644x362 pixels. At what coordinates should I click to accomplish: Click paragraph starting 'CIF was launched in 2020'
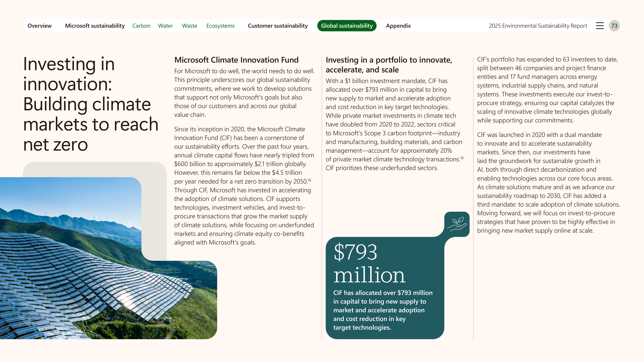[549, 183]
